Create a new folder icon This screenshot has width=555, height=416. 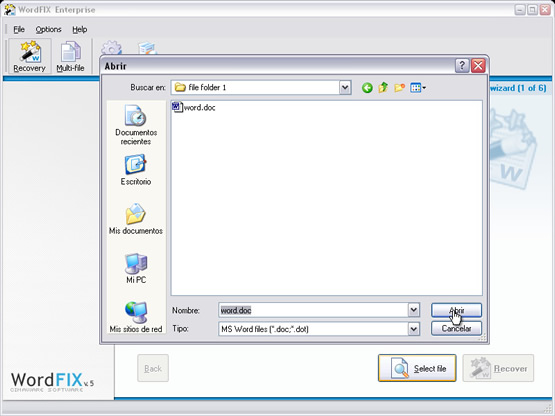tap(399, 87)
